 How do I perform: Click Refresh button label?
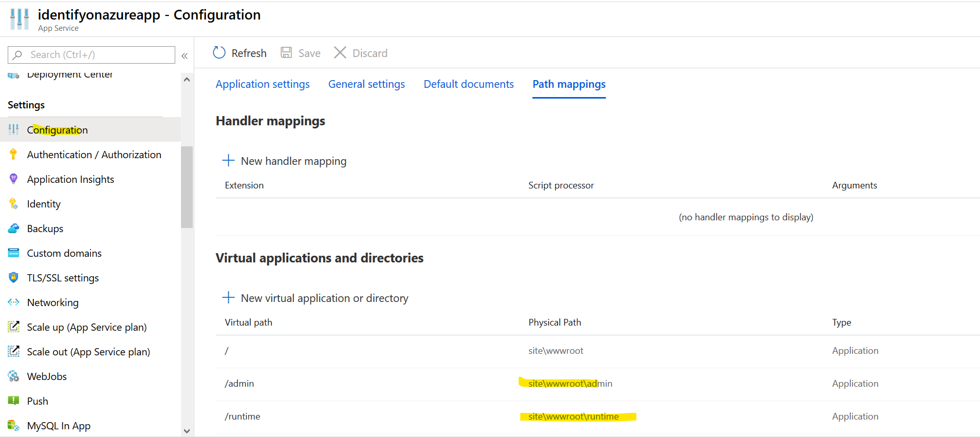click(249, 53)
